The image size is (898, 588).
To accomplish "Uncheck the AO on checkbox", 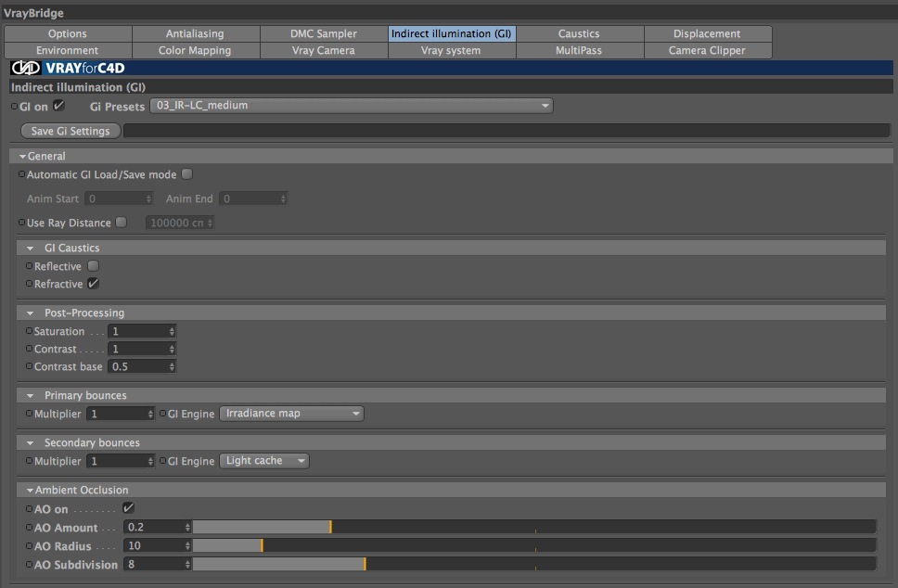I will pos(128,508).
